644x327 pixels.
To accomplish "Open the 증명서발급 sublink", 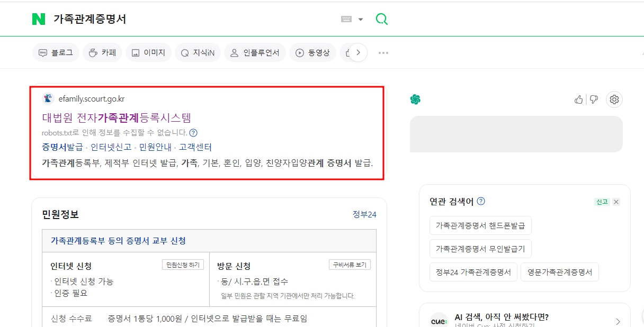I will coord(62,147).
